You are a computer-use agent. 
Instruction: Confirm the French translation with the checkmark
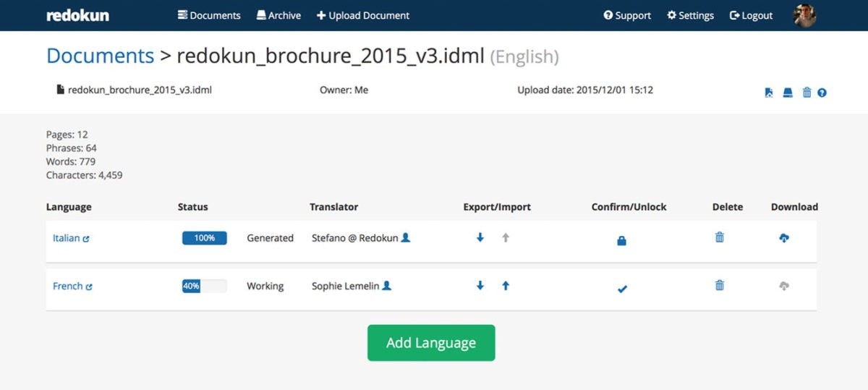click(x=622, y=289)
